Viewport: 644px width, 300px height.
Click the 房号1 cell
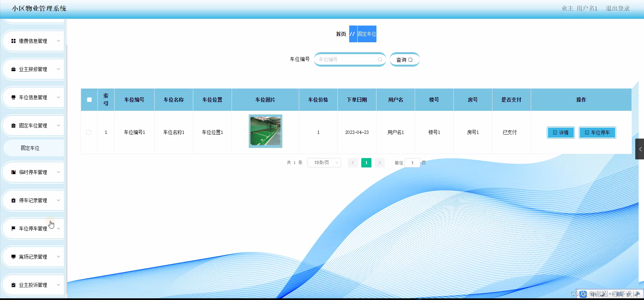click(473, 133)
